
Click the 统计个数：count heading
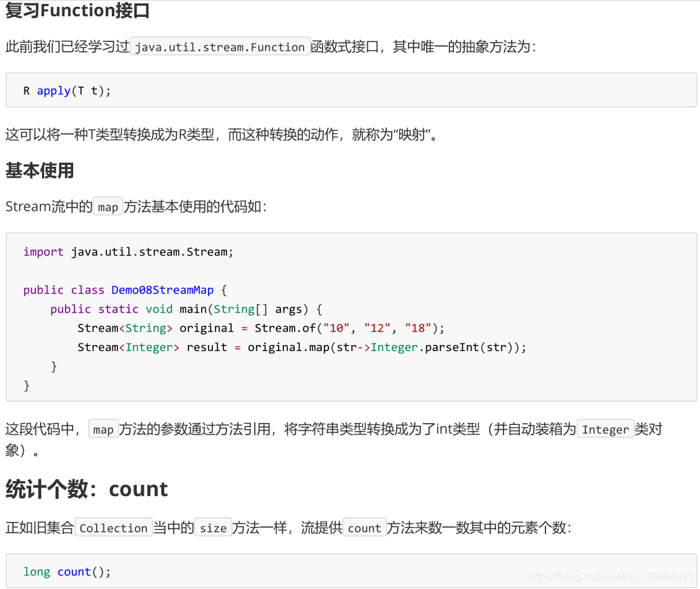click(x=87, y=489)
